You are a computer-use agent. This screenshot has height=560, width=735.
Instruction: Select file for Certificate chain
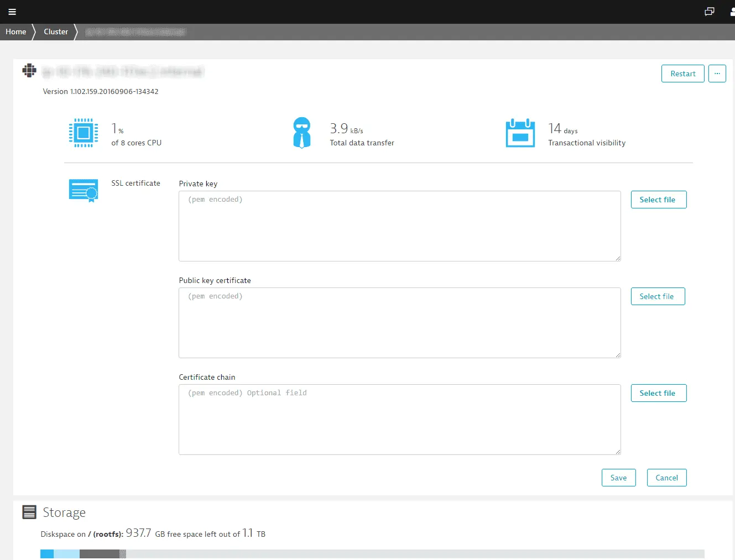(x=658, y=393)
